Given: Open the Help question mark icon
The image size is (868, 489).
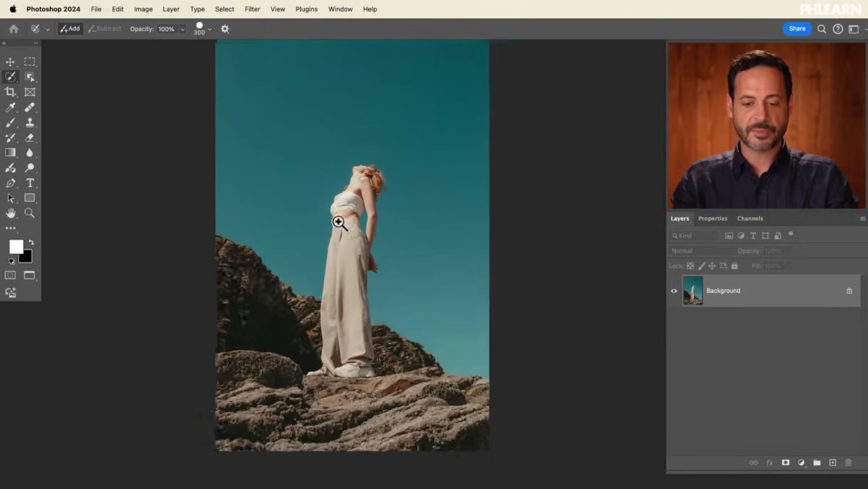Looking at the screenshot, I should pos(838,29).
